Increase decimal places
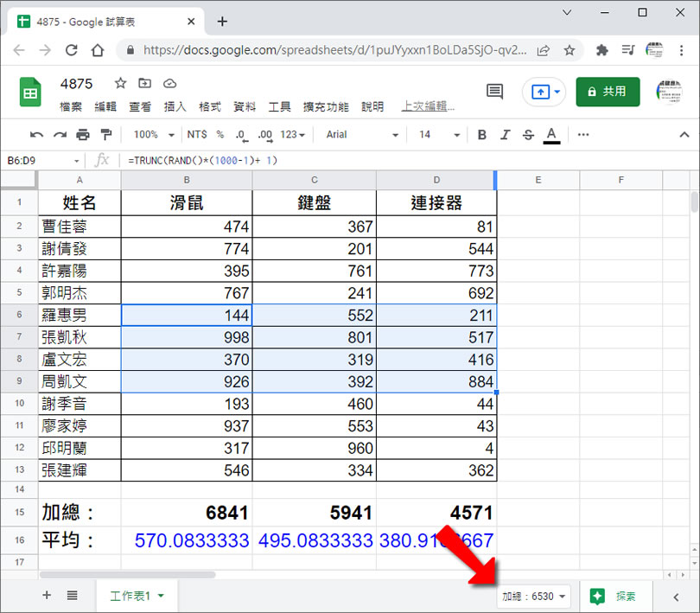Screen dimensions: 700x613 click(265, 135)
